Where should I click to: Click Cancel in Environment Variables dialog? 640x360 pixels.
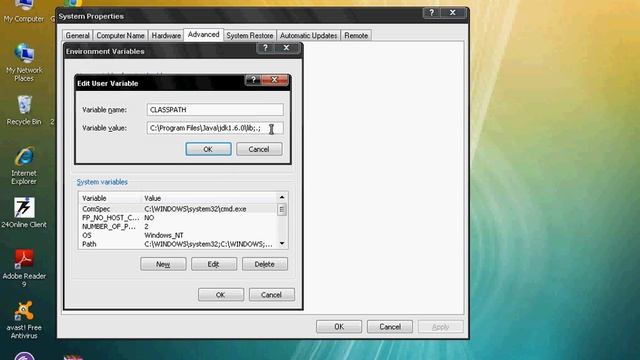tap(271, 295)
